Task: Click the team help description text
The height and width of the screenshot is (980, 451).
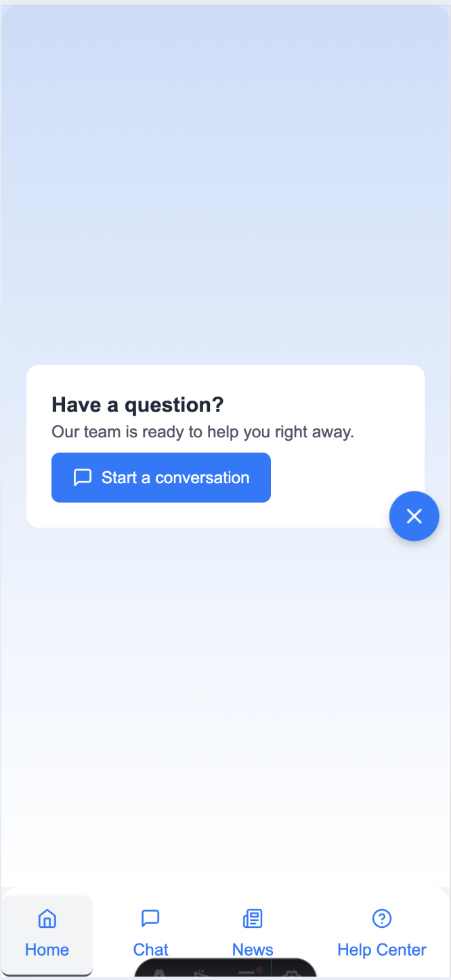Action: [x=202, y=432]
